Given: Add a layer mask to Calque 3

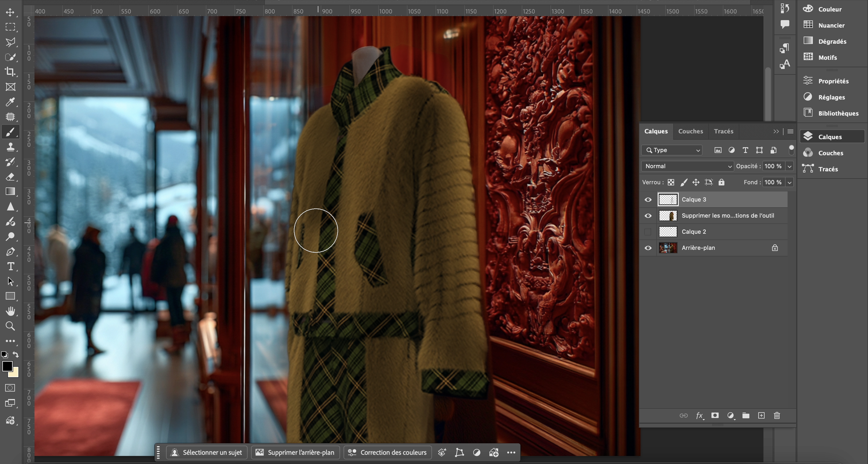Looking at the screenshot, I should tap(715, 415).
